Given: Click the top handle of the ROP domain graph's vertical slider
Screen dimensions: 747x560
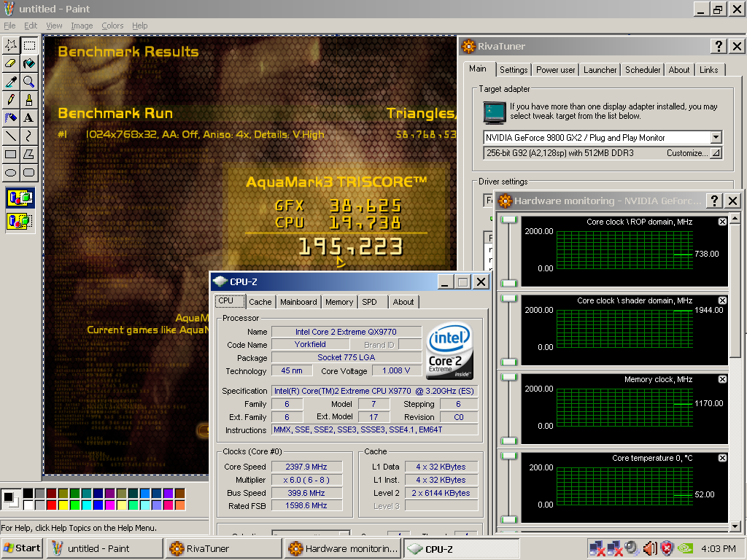Looking at the screenshot, I should pos(509,219).
